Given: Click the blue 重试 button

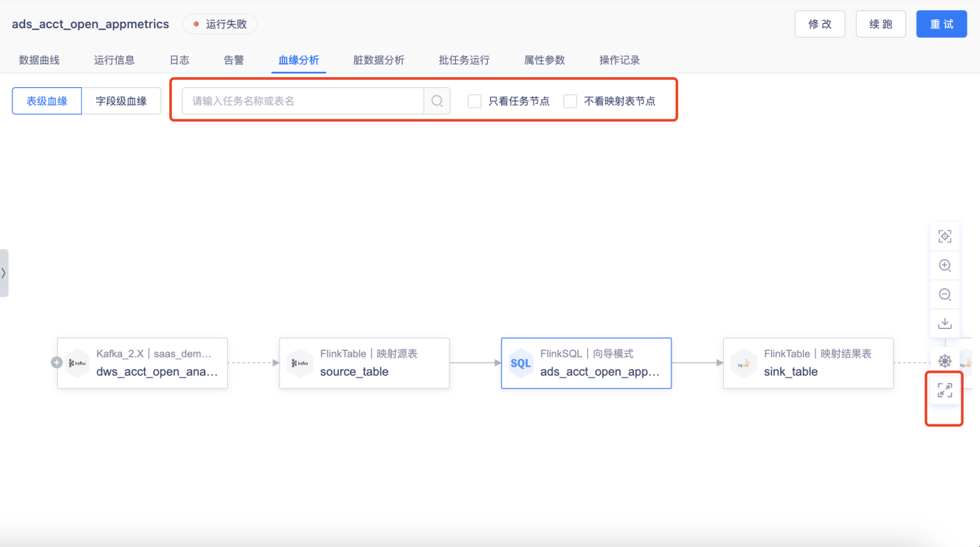Looking at the screenshot, I should [x=942, y=24].
